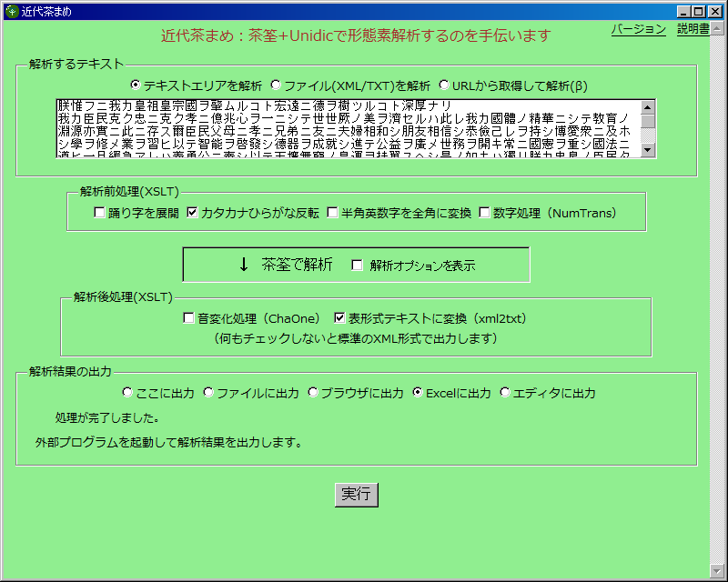The width and height of the screenshot is (728, 582).
Task: Uncheck 表形式テキストに変換 (xml2txt)
Action: (x=340, y=318)
